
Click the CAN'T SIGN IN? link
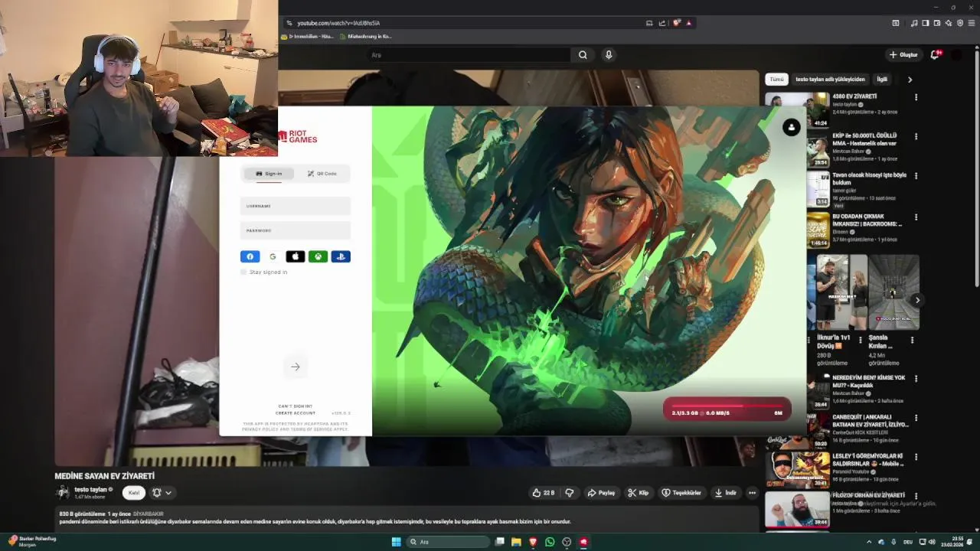click(296, 406)
